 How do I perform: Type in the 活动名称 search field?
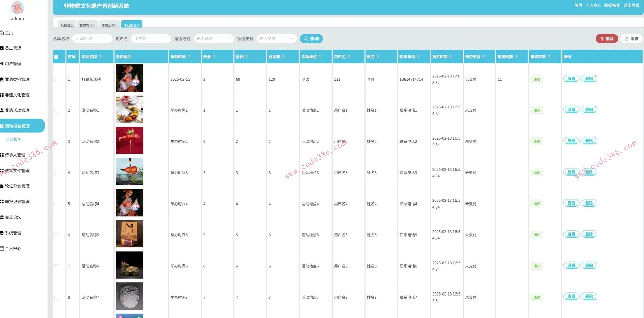coord(92,39)
